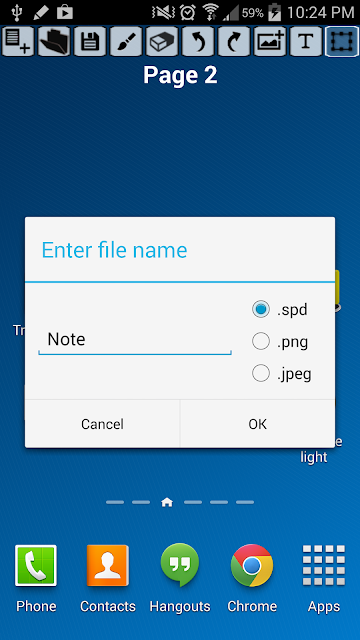Click Cancel in file name dialog
The width and height of the screenshot is (360, 640).
click(102, 424)
